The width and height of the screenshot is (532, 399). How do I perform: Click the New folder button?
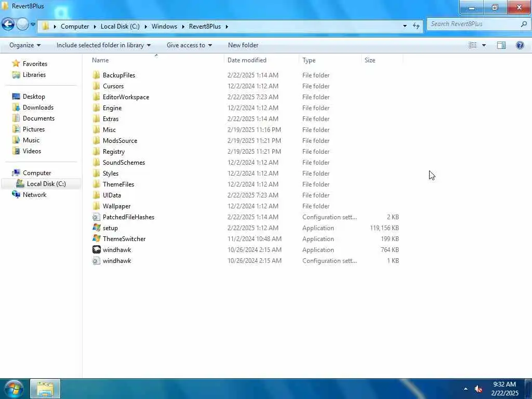(243, 45)
